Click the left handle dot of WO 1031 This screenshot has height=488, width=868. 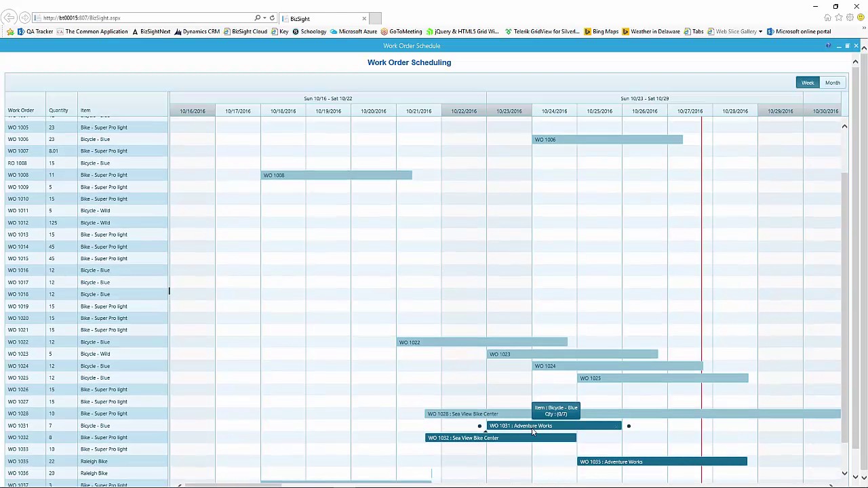(479, 426)
